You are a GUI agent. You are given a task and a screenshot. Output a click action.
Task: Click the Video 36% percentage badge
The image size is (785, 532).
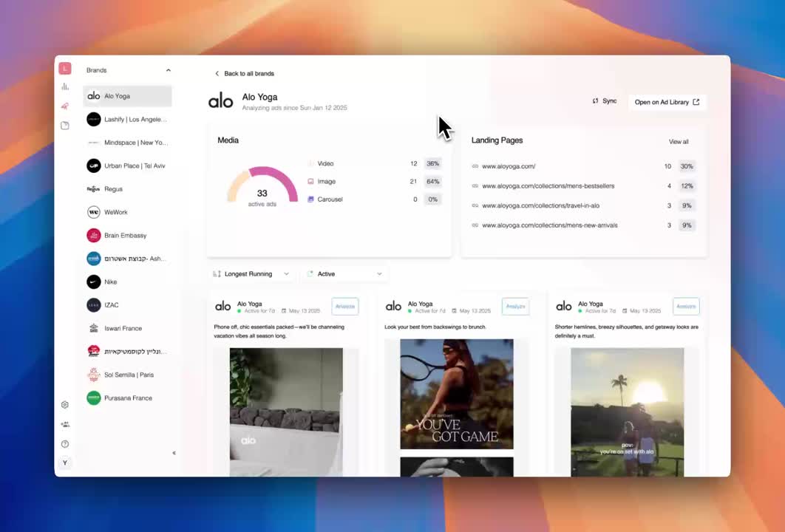(x=432, y=163)
